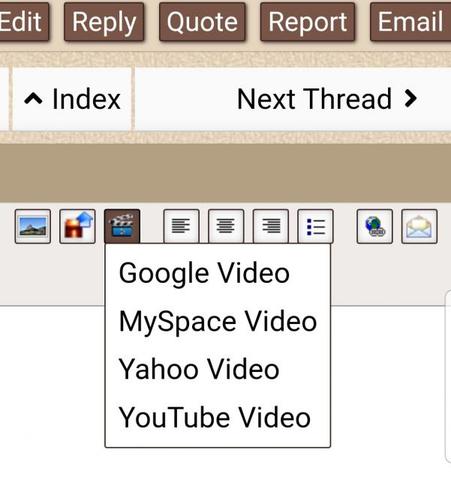Align text right

coord(271,226)
